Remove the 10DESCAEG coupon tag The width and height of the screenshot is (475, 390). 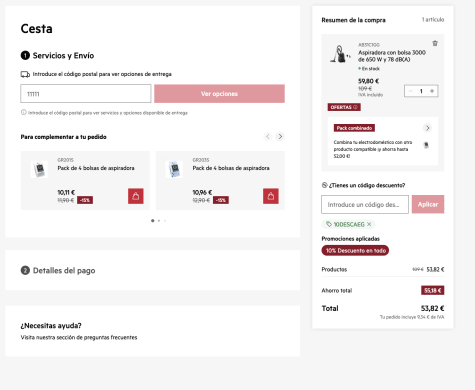[x=369, y=224]
